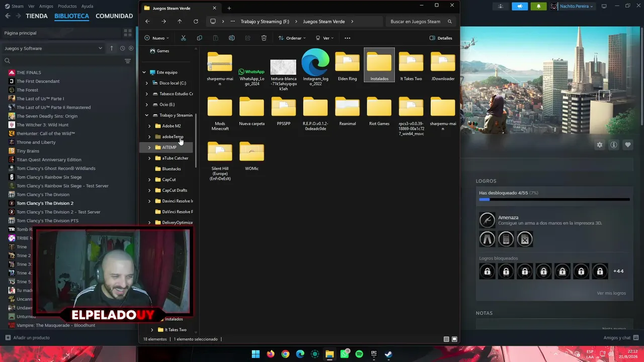Click the Explorer navigation pane scrollbar
644x362 pixels.
tap(195, 141)
